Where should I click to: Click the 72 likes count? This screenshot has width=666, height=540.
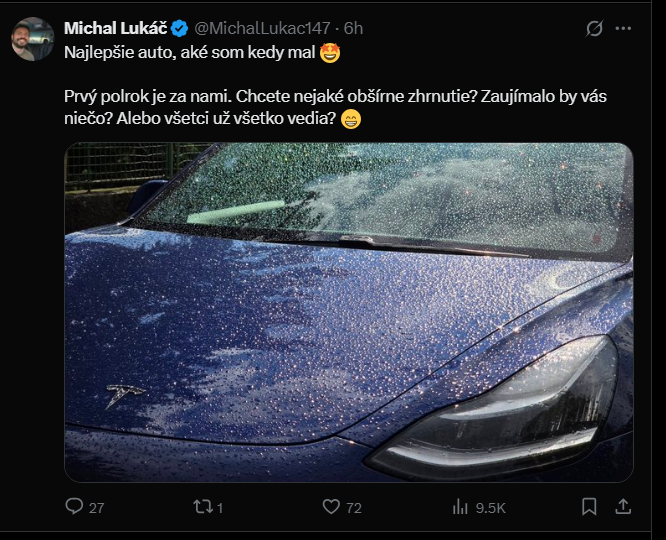(x=354, y=508)
